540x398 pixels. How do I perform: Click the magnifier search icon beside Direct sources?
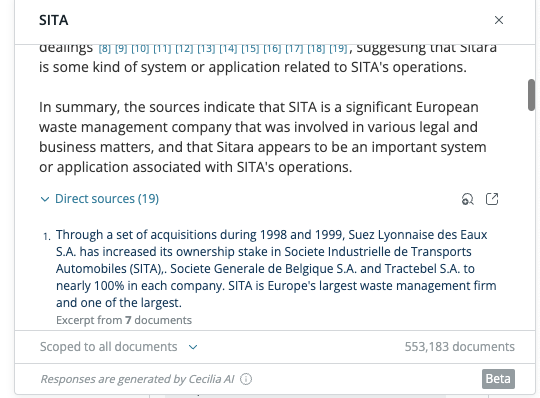point(467,199)
